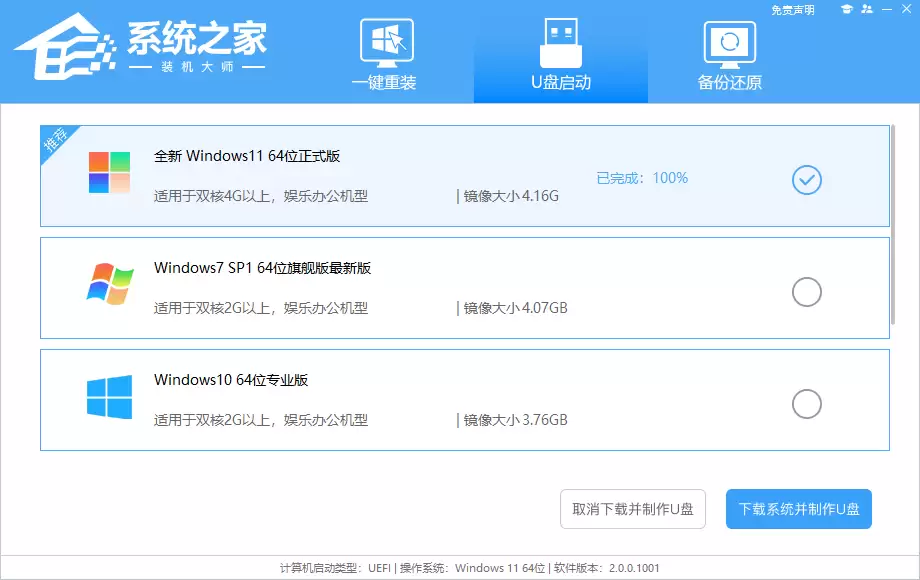Open tutorials via the graduation cap titlebar icon
Image resolution: width=920 pixels, height=580 pixels.
click(846, 8)
